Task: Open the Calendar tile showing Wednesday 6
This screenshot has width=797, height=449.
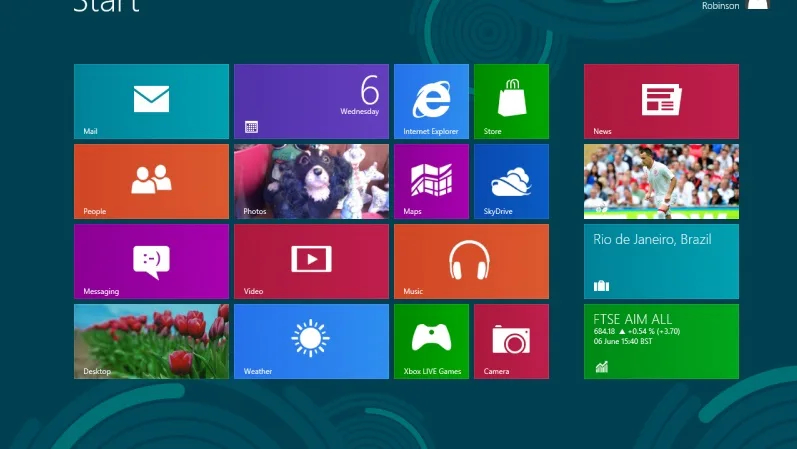Action: point(312,101)
